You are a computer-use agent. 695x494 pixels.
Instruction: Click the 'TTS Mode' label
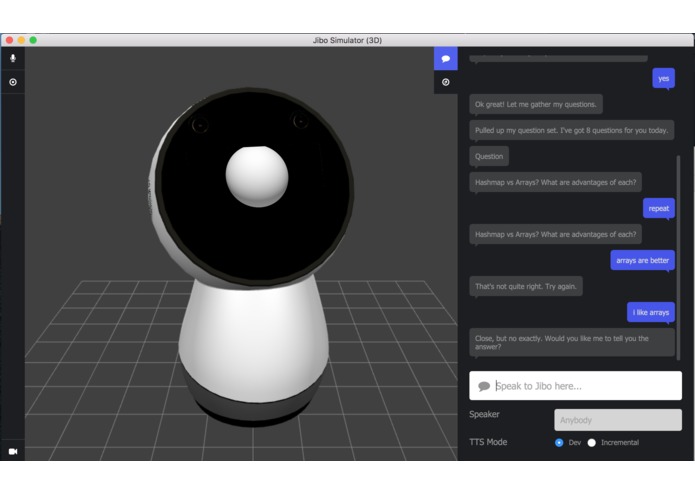tap(488, 442)
